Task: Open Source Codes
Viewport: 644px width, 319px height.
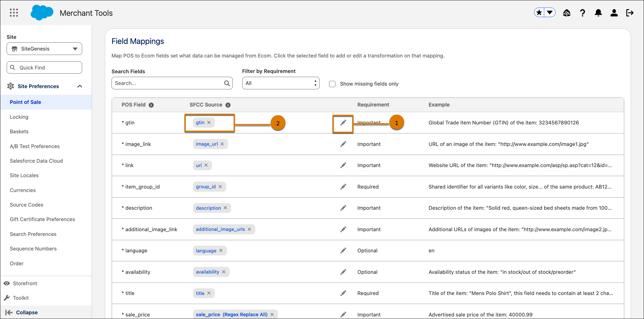Action: pos(27,205)
